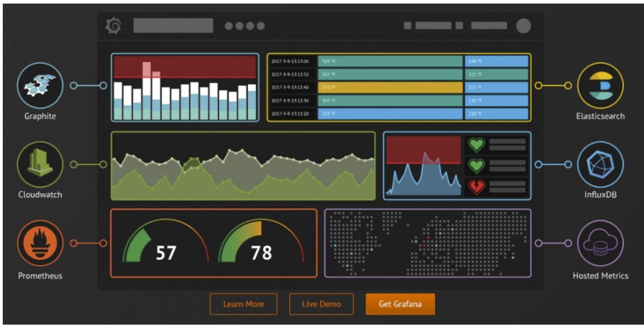This screenshot has width=644, height=327.
Task: Click the gray title bar in dashboard header
Action: (x=173, y=26)
